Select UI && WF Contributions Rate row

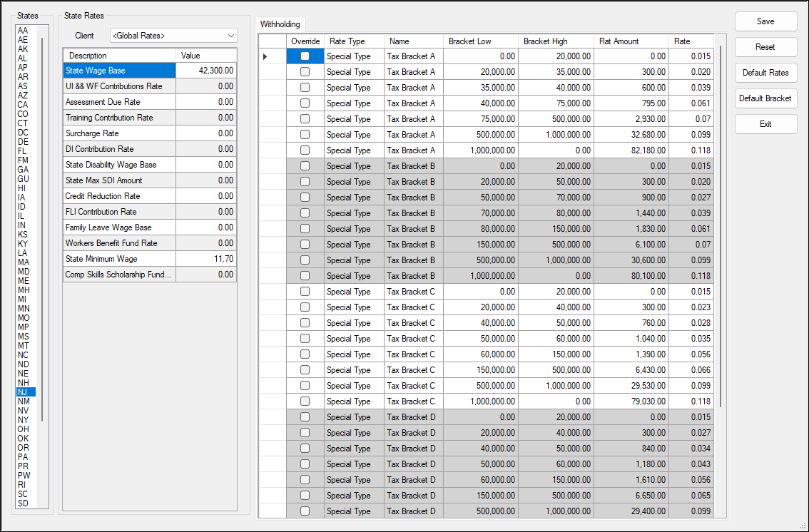(150, 86)
